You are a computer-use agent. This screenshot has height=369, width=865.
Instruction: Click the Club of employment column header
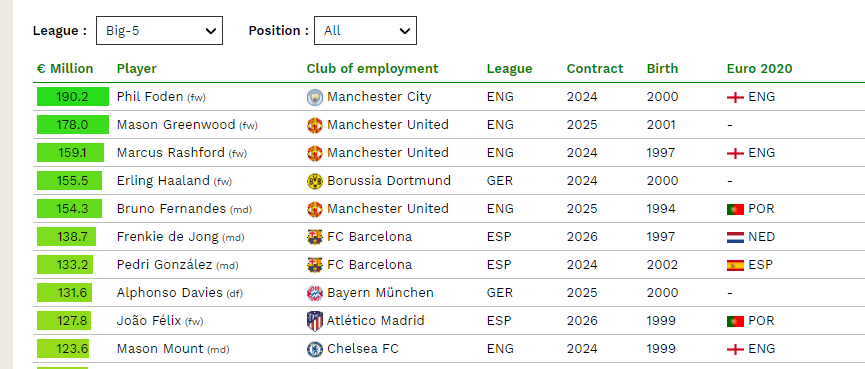click(x=372, y=68)
